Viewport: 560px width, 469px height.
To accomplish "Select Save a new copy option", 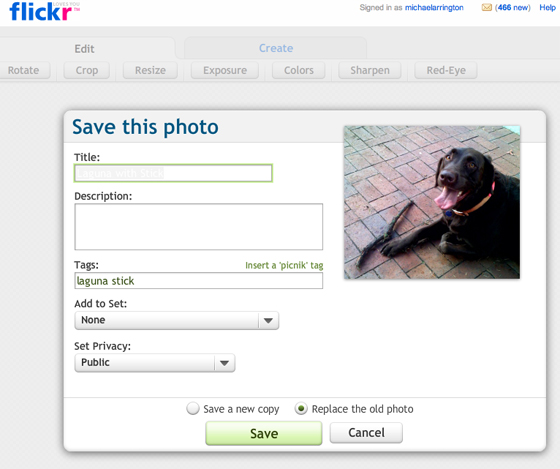I will (x=193, y=408).
